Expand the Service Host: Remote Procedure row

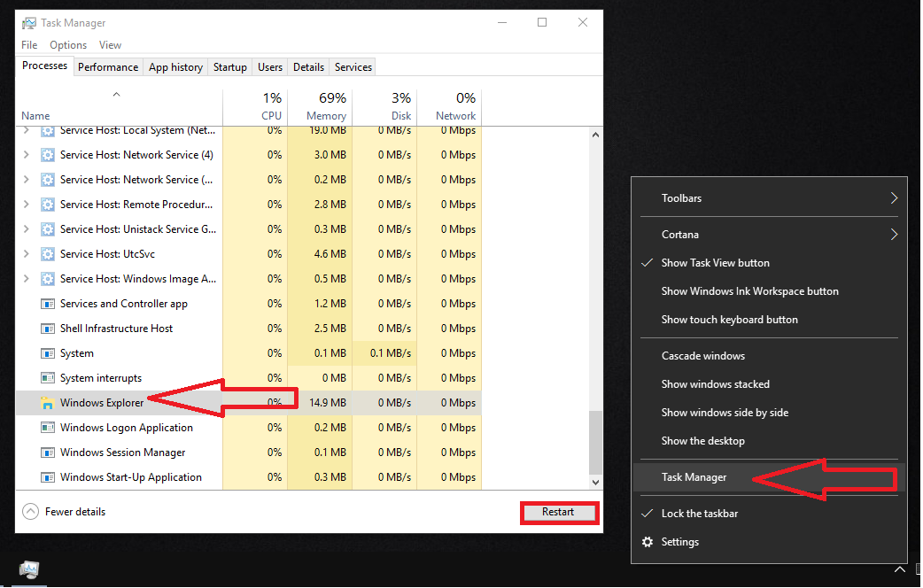(26, 205)
